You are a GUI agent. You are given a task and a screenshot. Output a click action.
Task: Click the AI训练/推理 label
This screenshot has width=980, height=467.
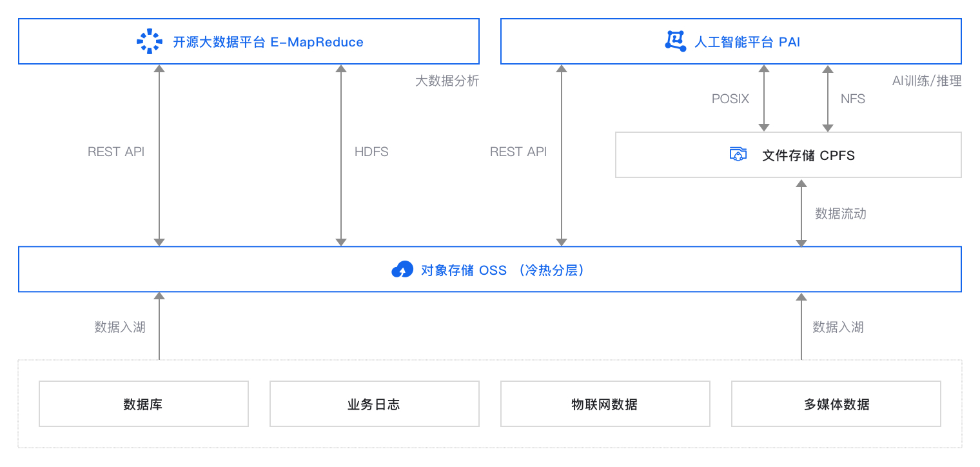pos(927,81)
